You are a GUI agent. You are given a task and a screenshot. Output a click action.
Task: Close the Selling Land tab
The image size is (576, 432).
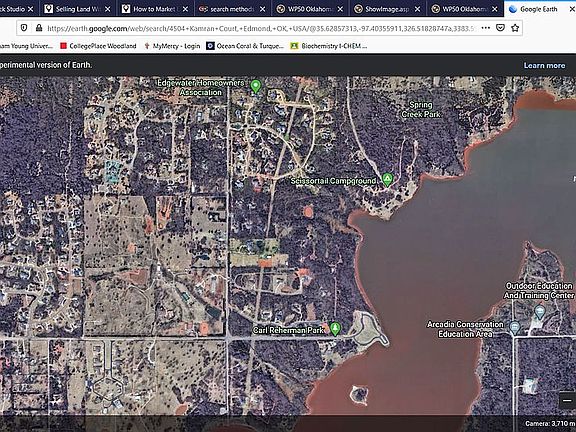(x=108, y=9)
